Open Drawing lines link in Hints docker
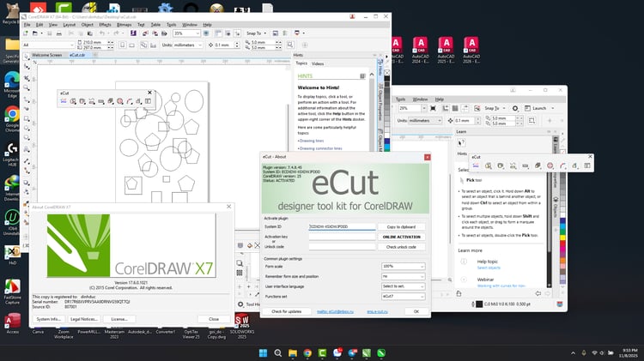This screenshot has height=361, width=644. (x=312, y=141)
